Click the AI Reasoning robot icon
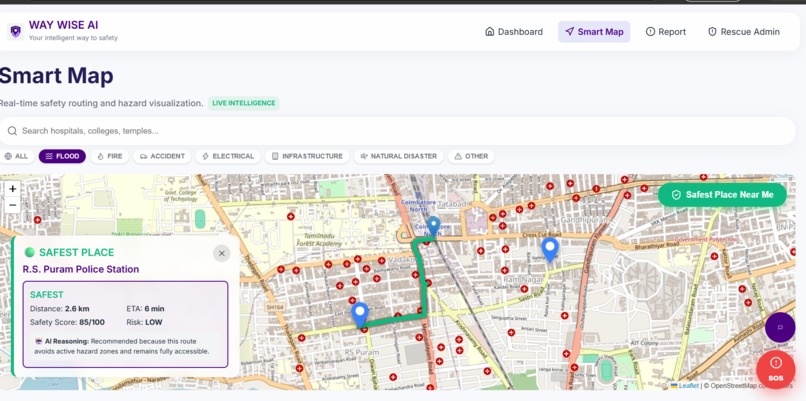806x401 pixels. [39, 341]
